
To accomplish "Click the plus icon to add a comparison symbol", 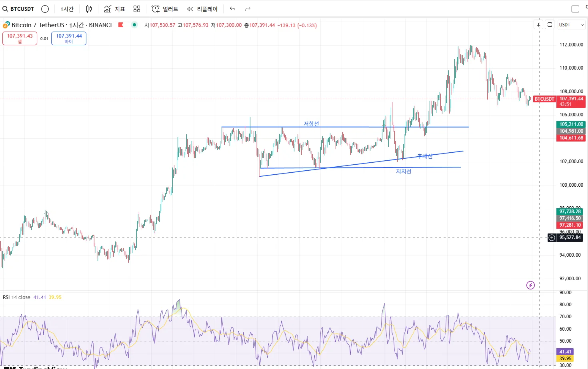I will [x=45, y=9].
